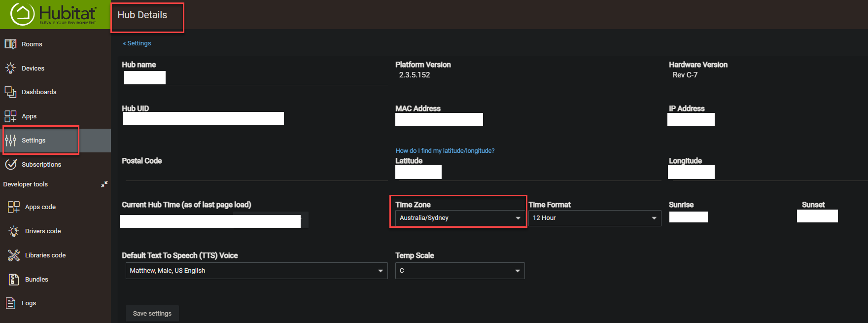Click the Dashboards icon in sidebar
Image resolution: width=868 pixels, height=323 pixels.
click(10, 92)
